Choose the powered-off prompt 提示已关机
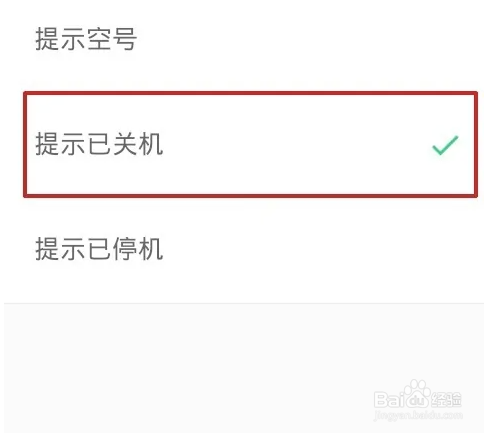This screenshot has width=491, height=433. (x=250, y=144)
